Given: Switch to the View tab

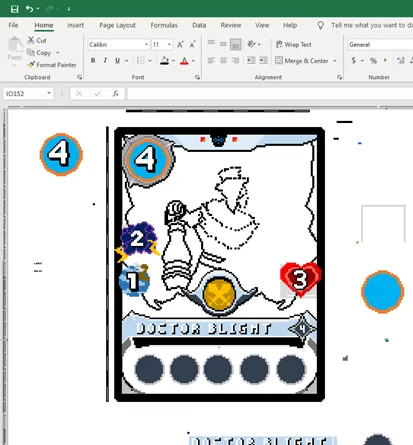Looking at the screenshot, I should pyautogui.click(x=262, y=25).
